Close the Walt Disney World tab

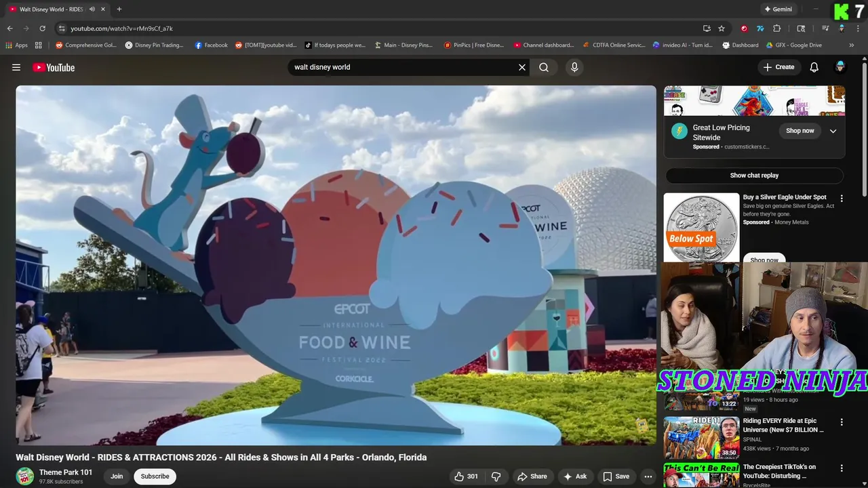click(104, 9)
